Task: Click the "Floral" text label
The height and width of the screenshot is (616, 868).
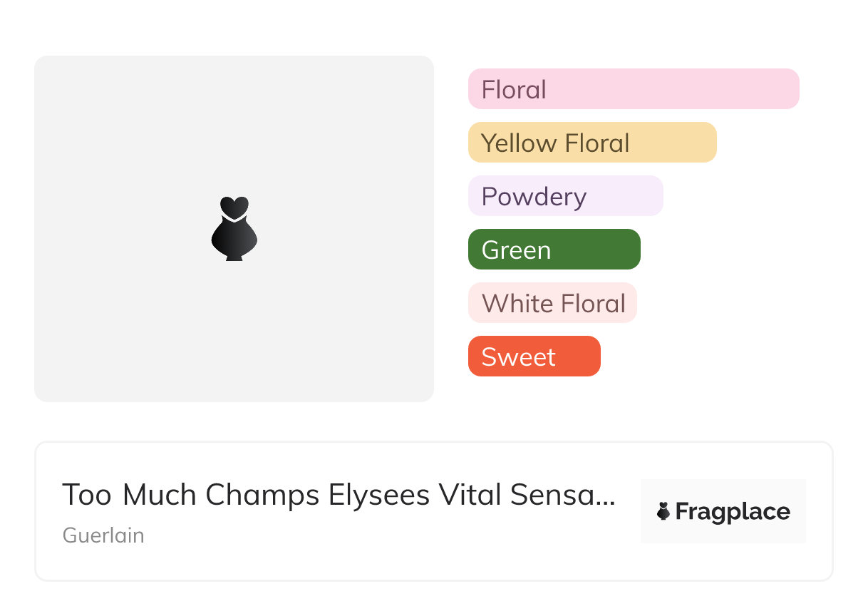Action: pyautogui.click(x=514, y=90)
